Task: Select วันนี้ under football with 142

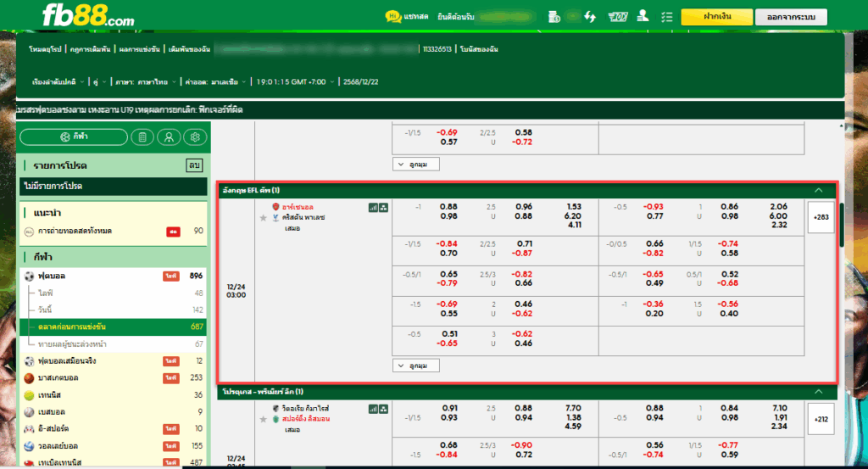Action: coord(113,310)
